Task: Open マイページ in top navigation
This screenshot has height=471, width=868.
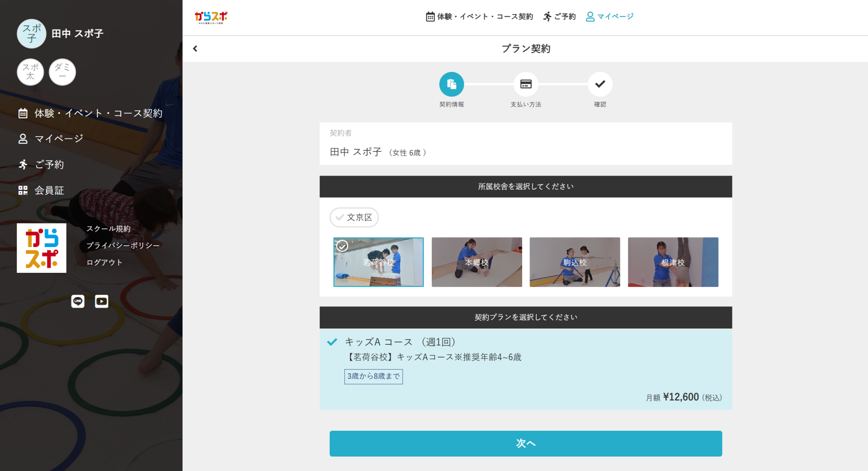Action: tap(610, 17)
